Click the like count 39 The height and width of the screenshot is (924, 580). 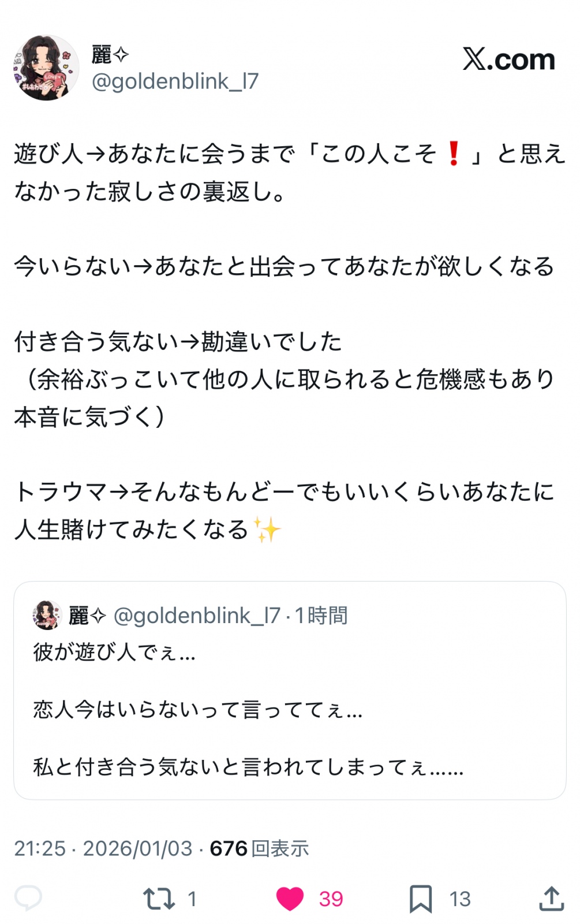[x=331, y=899]
